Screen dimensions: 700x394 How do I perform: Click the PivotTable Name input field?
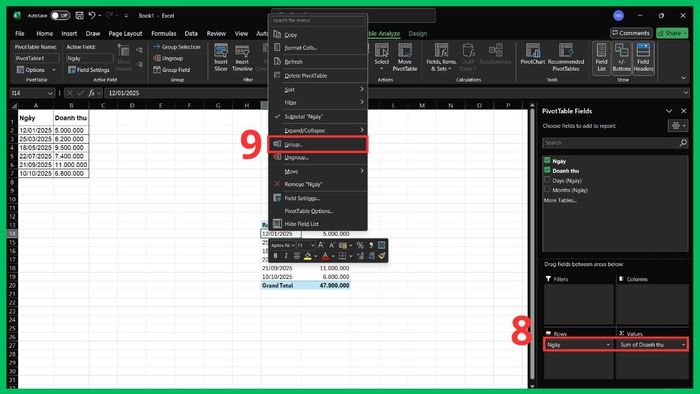pyautogui.click(x=37, y=58)
